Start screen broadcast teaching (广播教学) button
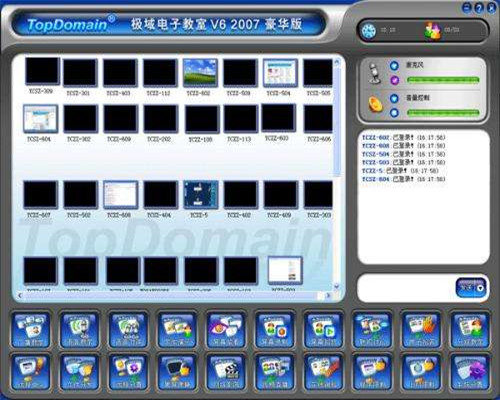Viewport: 500px width, 400px height. point(31,330)
